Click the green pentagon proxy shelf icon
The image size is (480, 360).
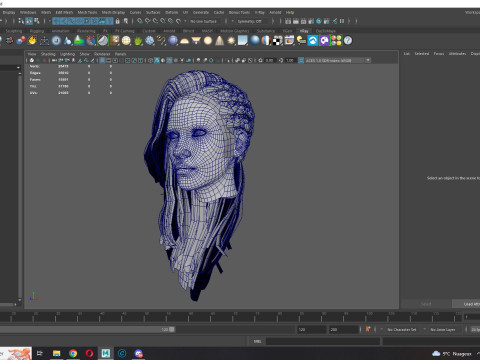click(x=138, y=41)
